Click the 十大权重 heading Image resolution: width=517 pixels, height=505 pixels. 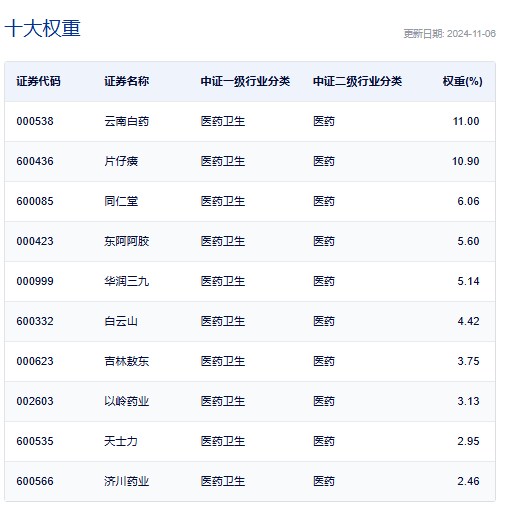[43, 28]
